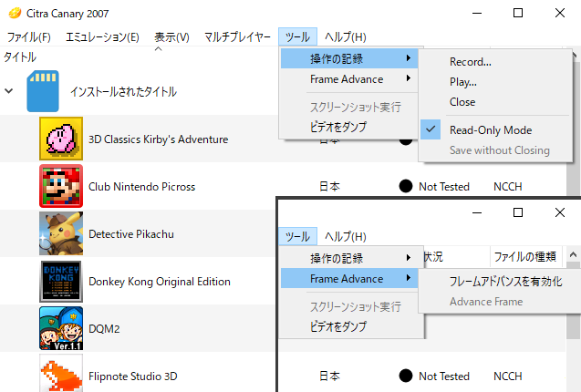This screenshot has height=392, width=581.
Task: Choose スクリーンショット実行 in lower inset menu
Action: pos(349,307)
